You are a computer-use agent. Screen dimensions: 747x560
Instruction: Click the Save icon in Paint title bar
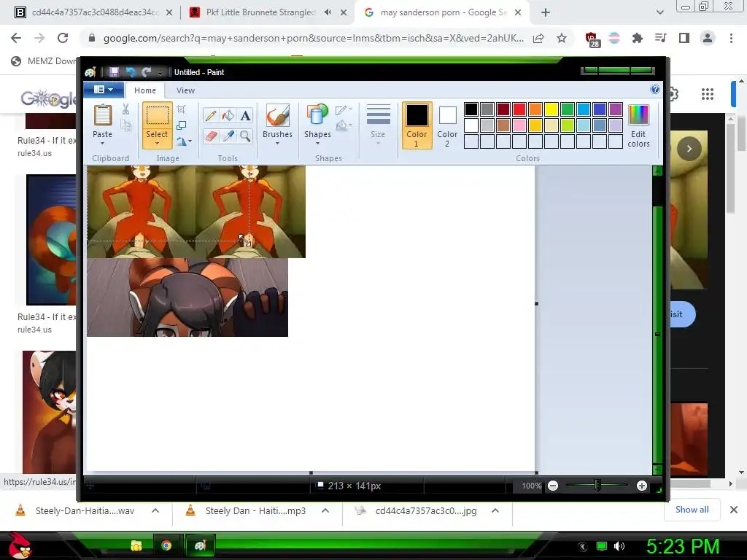click(114, 72)
